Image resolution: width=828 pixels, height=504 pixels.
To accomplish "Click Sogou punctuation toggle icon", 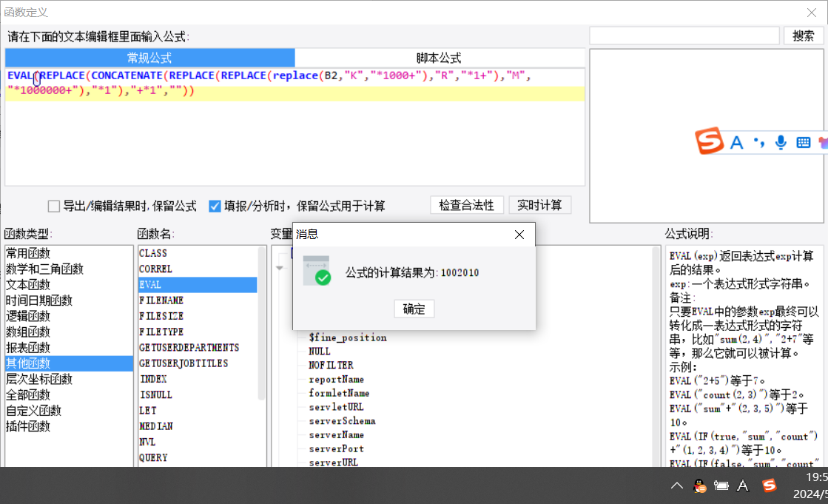I will point(759,142).
